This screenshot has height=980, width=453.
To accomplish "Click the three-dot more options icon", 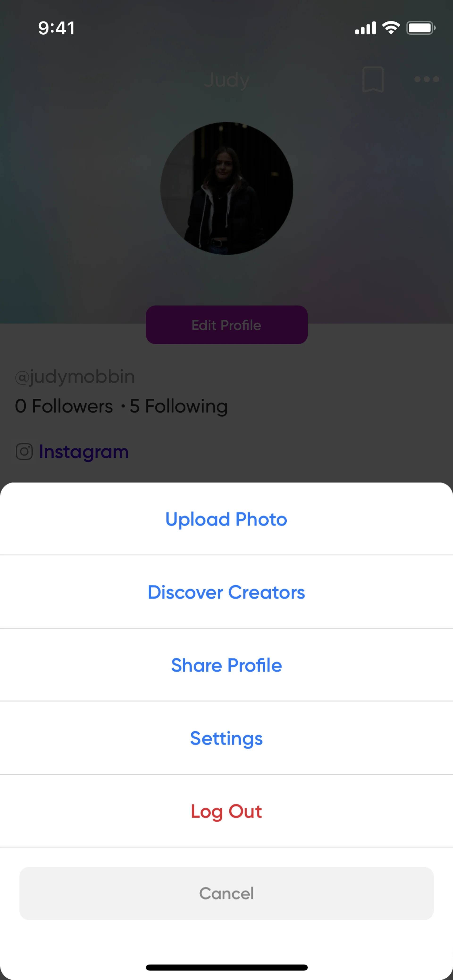I will (x=426, y=79).
